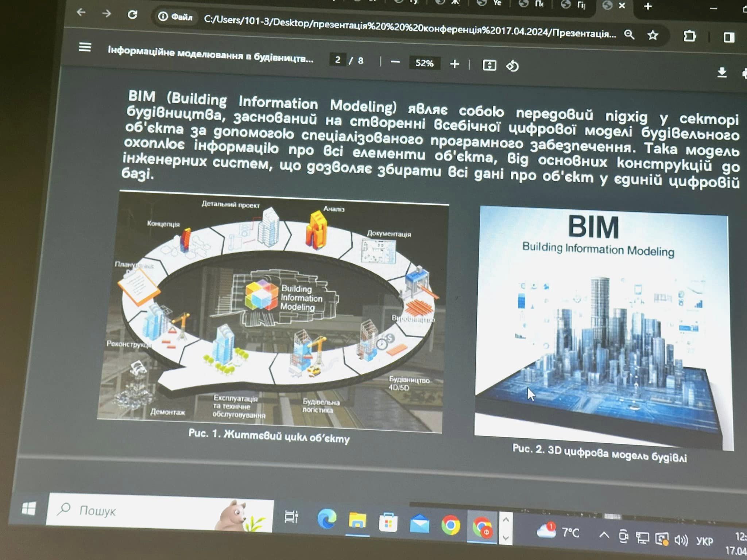This screenshot has height=560, width=747.
Task: Open the Windows Start menu
Action: pyautogui.click(x=28, y=509)
